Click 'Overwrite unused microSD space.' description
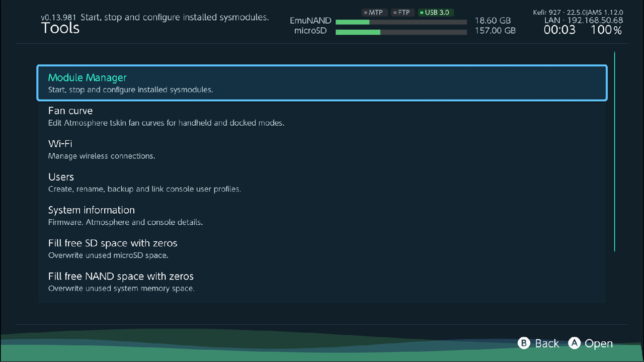644x362 pixels. coord(108,255)
